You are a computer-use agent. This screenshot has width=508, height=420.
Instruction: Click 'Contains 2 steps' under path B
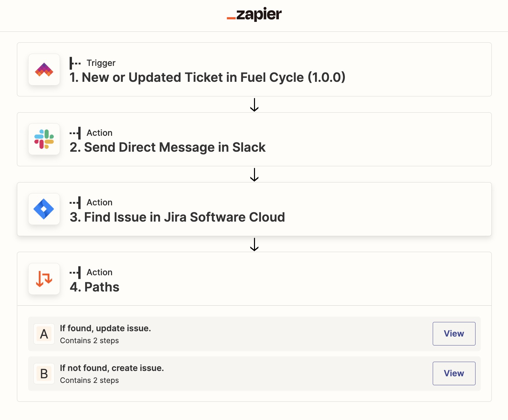point(90,380)
